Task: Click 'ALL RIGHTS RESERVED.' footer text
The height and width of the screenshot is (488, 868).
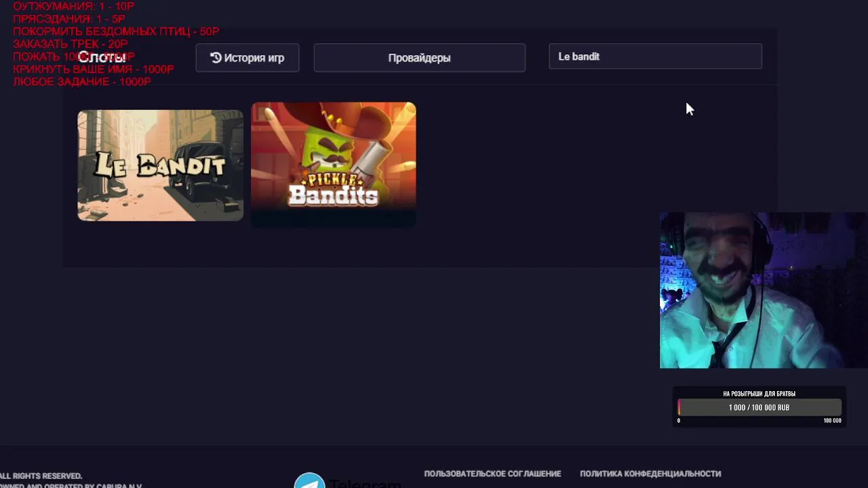Action: (41, 476)
